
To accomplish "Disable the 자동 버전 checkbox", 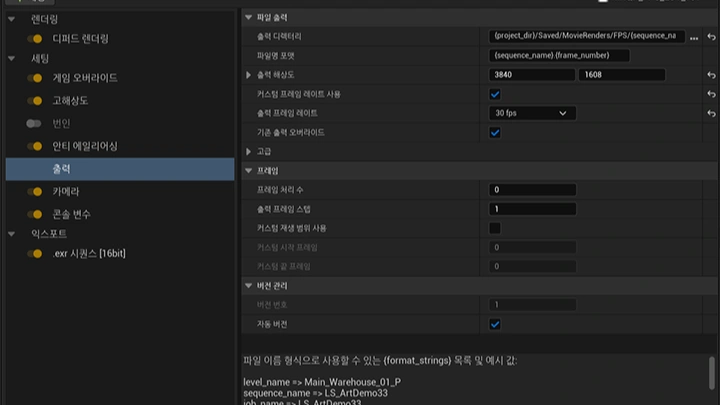I will click(495, 324).
